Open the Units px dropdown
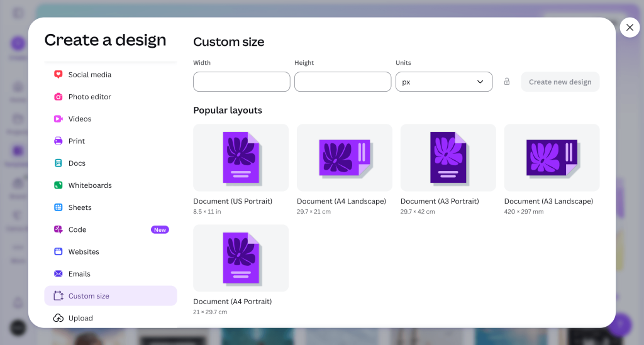Viewport: 644px width, 345px height. pyautogui.click(x=444, y=82)
